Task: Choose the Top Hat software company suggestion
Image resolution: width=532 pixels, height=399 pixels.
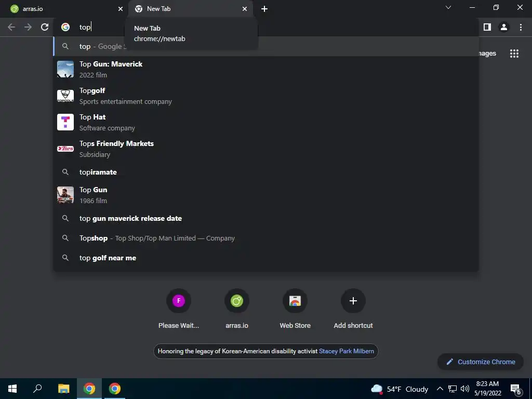Action: [x=266, y=123]
